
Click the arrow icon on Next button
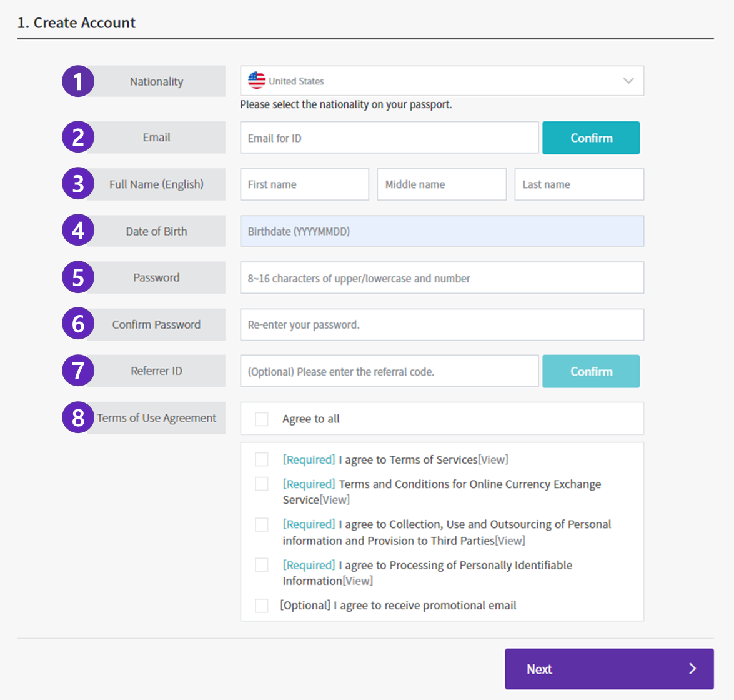[x=692, y=669]
